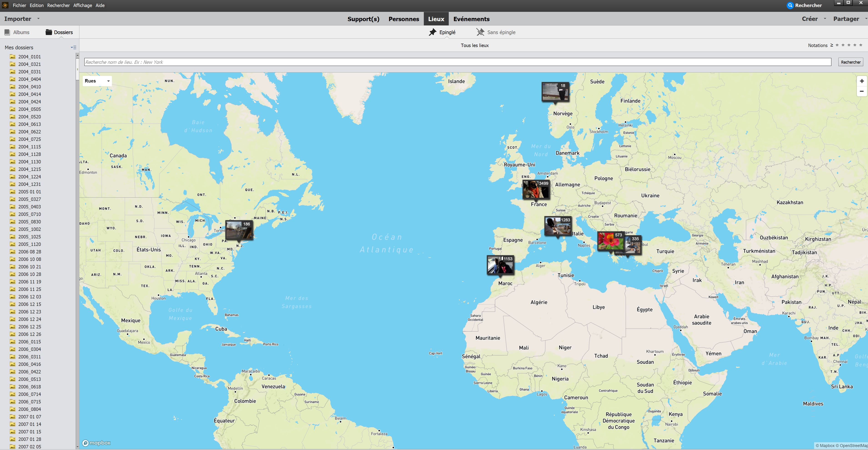Click the Partager button
The width and height of the screenshot is (868, 450).
coord(846,19)
